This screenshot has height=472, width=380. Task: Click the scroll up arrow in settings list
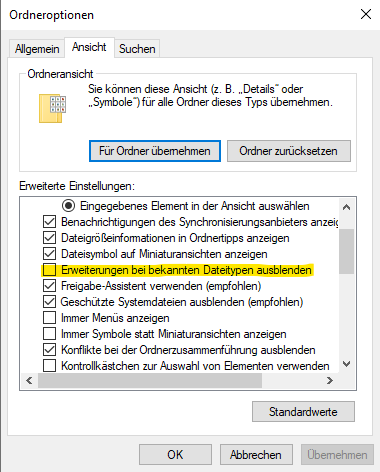point(347,207)
